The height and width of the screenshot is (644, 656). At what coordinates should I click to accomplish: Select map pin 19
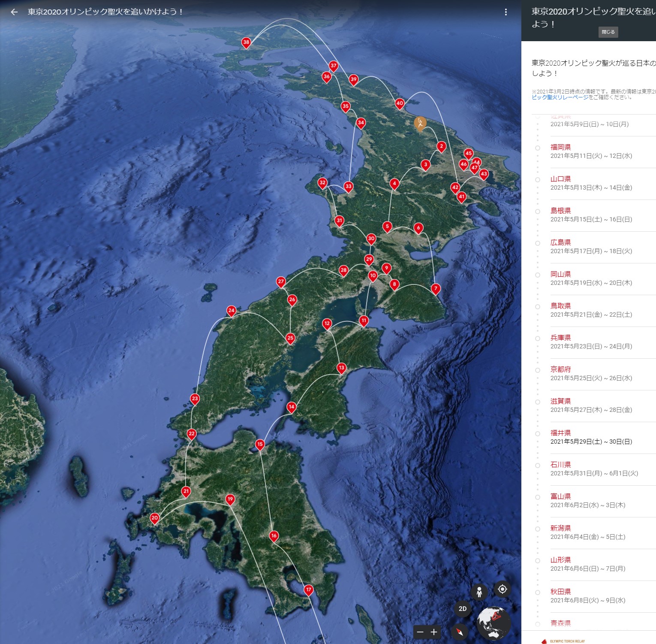pos(230,499)
